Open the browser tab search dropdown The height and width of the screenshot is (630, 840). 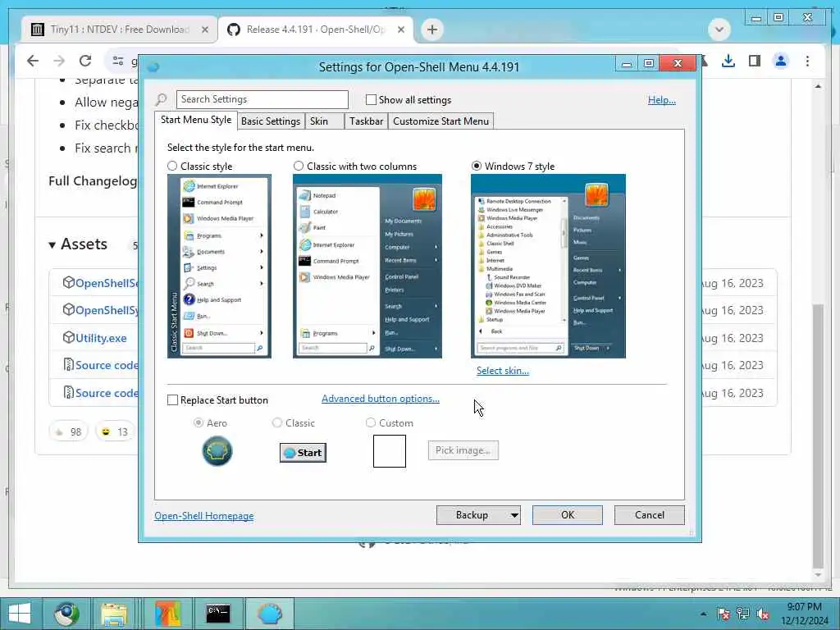coord(719,30)
